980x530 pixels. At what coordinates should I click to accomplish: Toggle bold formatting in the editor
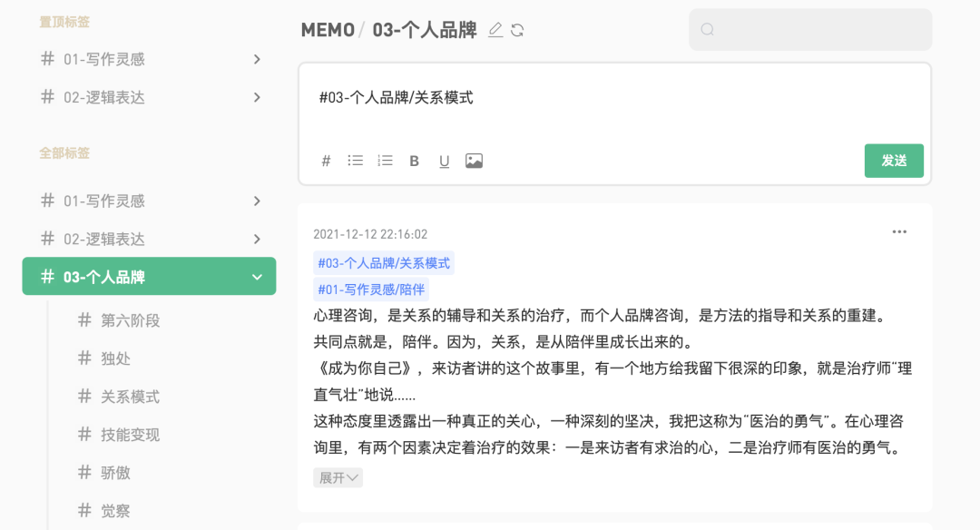tap(414, 162)
